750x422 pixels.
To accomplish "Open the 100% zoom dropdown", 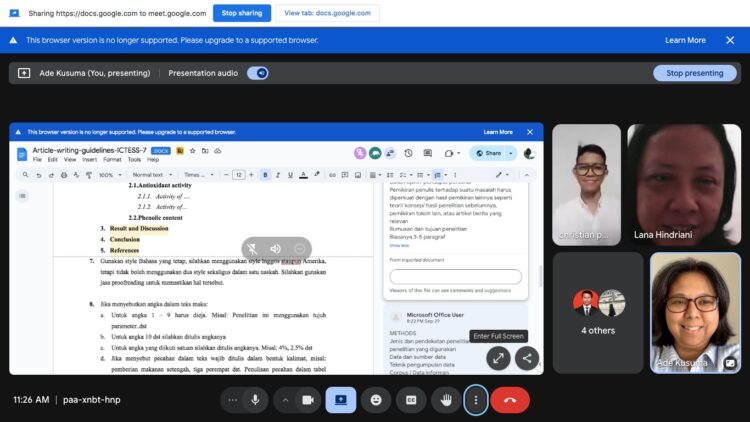I will tap(110, 175).
